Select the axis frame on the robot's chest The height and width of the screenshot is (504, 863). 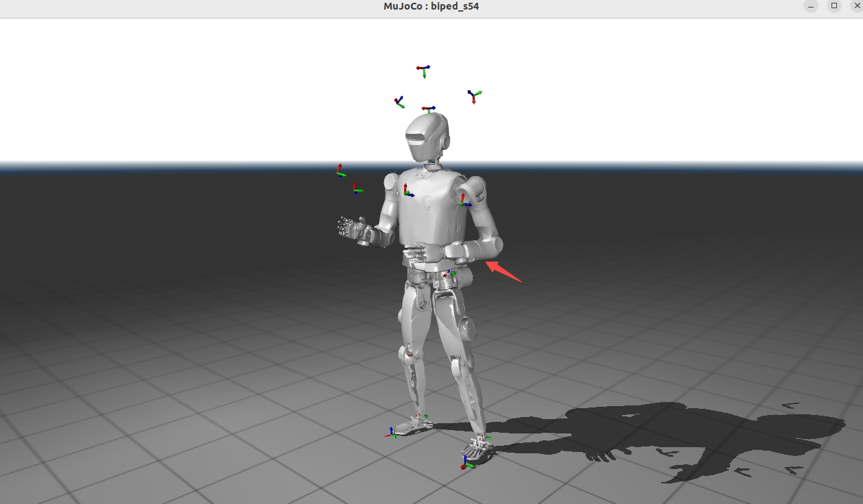pos(407,192)
